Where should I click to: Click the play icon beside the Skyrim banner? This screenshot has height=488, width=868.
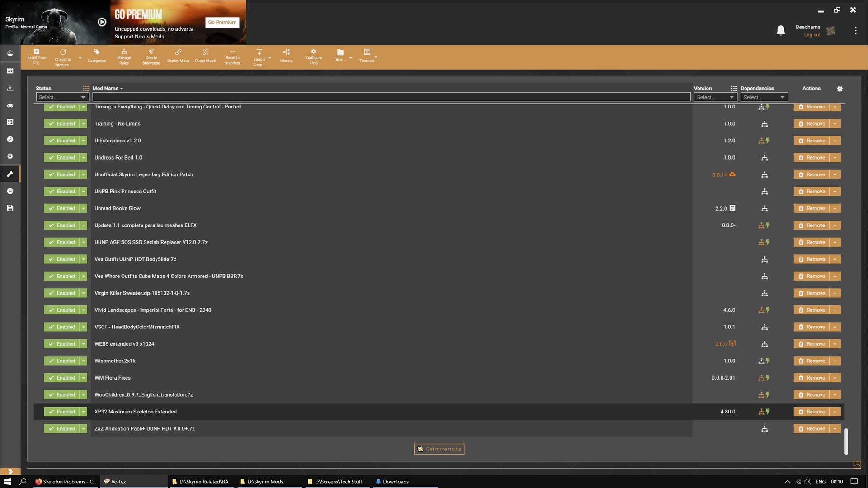pos(102,22)
